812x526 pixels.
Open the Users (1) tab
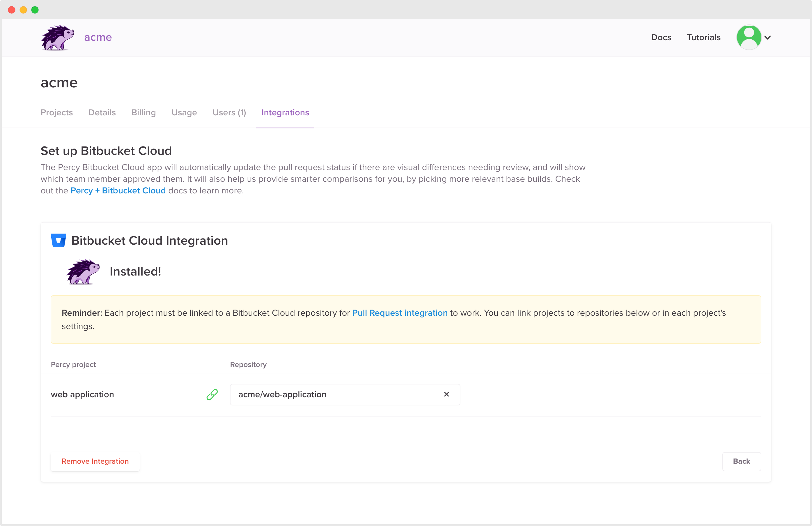[x=229, y=112]
